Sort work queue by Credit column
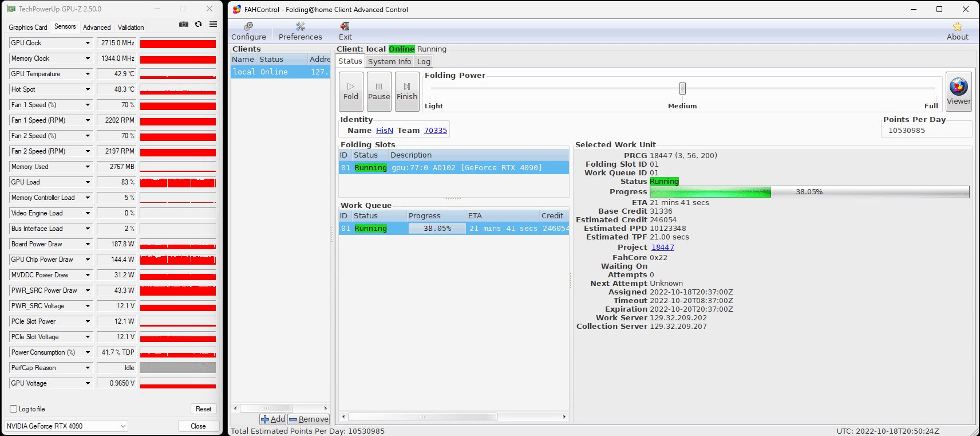This screenshot has height=436, width=980. pos(554,216)
